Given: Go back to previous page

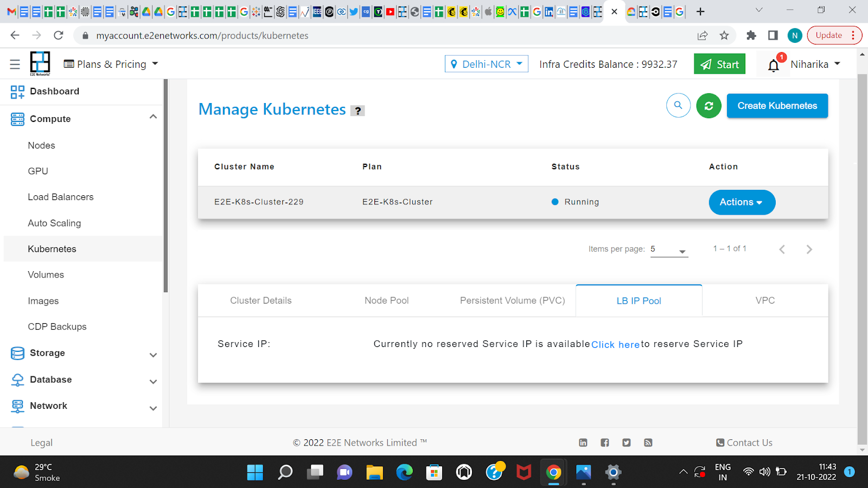Looking at the screenshot, I should 15,35.
